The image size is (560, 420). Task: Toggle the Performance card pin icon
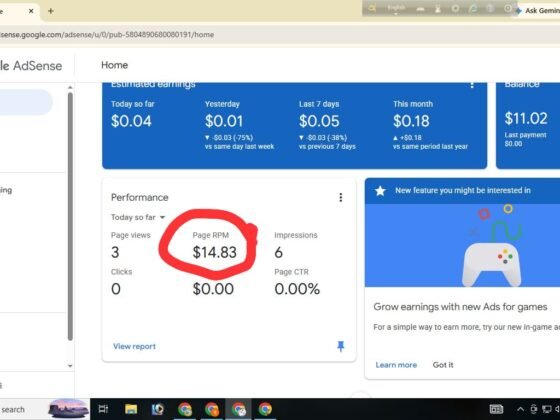[x=341, y=346]
